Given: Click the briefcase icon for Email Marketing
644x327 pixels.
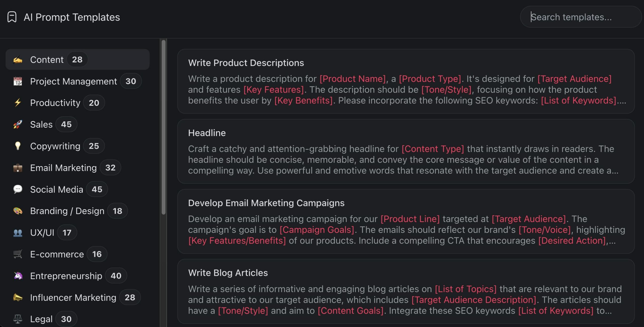Looking at the screenshot, I should (x=18, y=168).
